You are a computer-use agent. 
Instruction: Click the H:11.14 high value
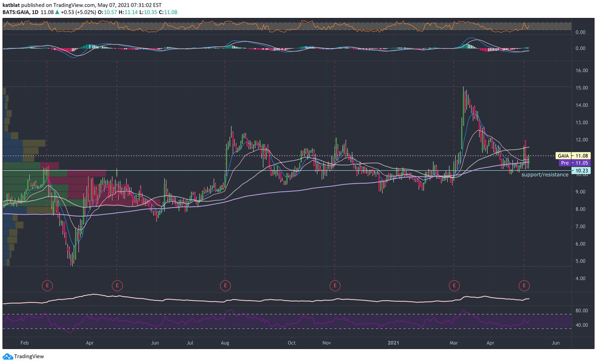(x=128, y=12)
